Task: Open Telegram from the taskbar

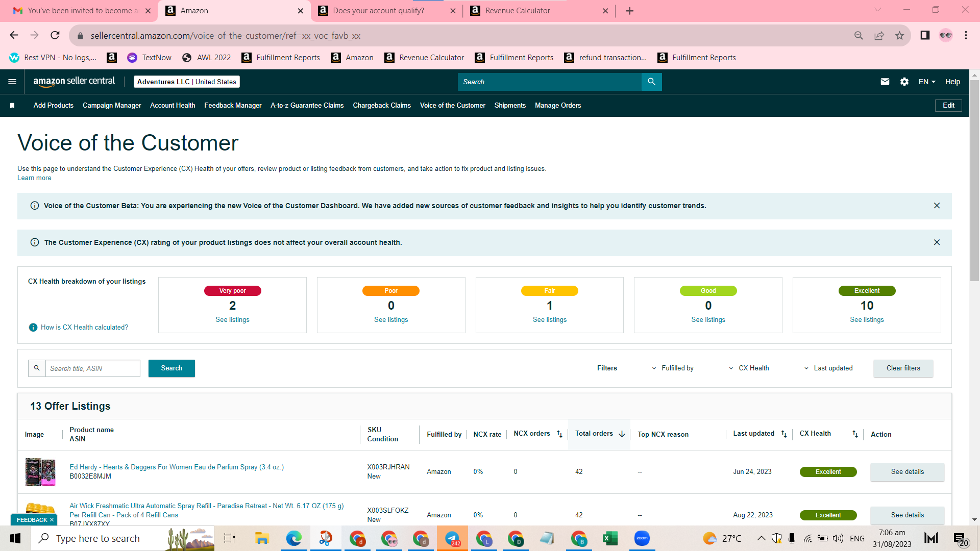Action: (452, 538)
